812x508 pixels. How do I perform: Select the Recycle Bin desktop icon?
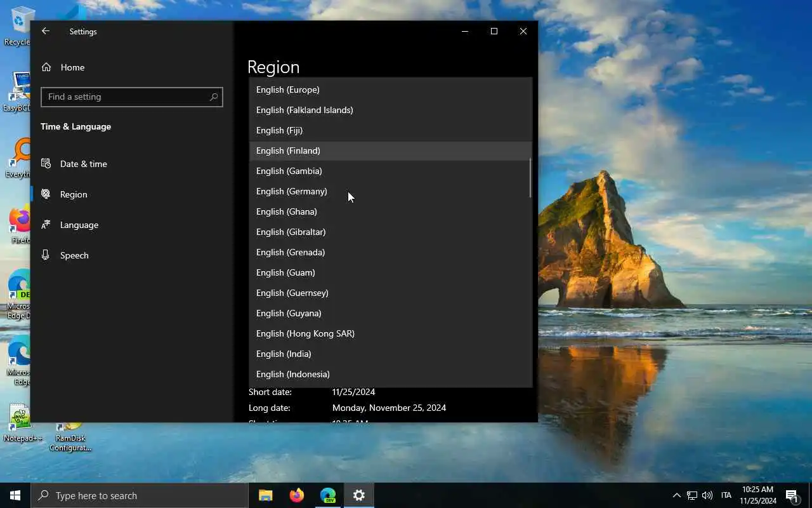coord(18,26)
